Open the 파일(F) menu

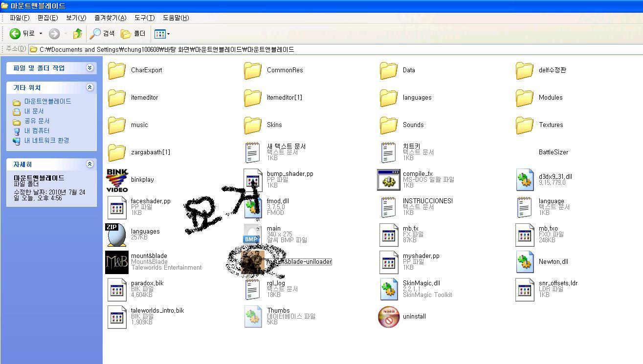click(x=20, y=18)
